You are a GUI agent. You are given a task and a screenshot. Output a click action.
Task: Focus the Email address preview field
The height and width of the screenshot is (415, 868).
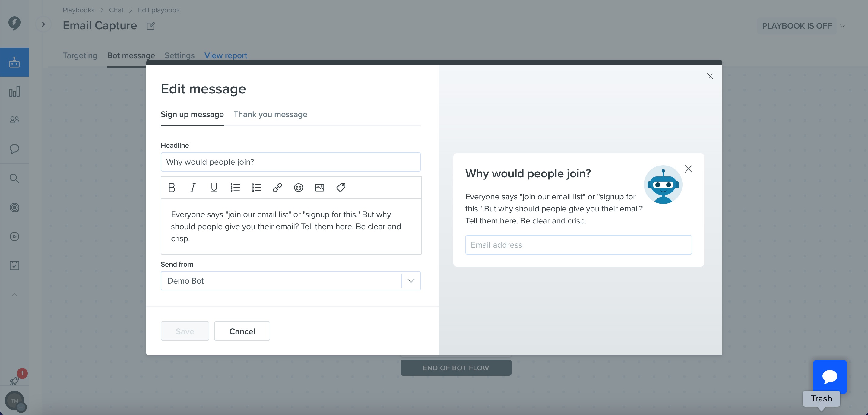point(578,245)
